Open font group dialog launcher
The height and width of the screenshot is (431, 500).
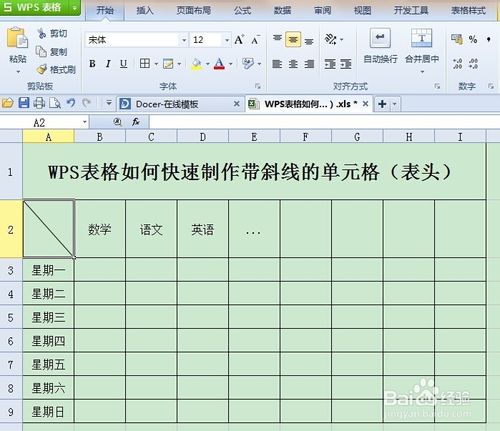[258, 86]
